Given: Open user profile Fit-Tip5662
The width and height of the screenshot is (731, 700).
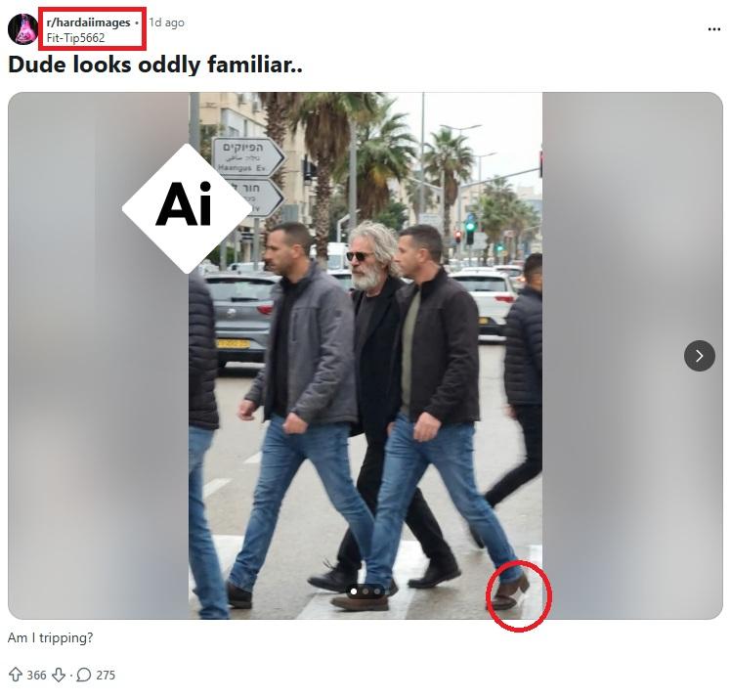Looking at the screenshot, I should tap(75, 38).
